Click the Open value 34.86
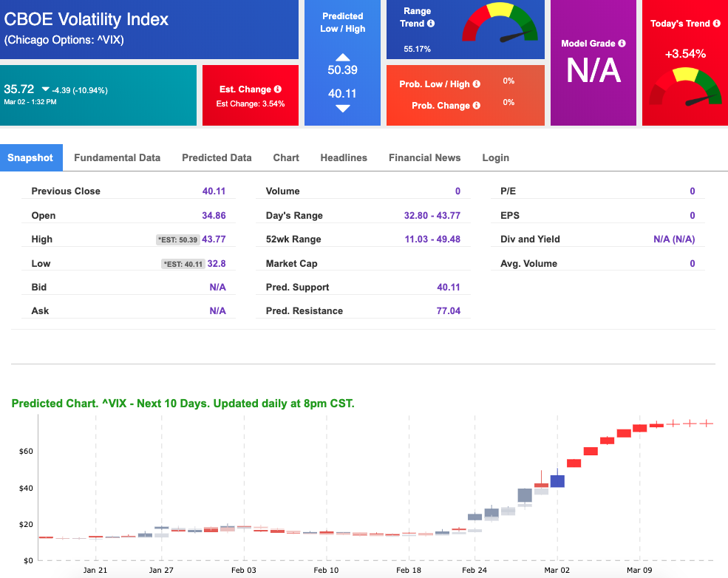This screenshot has height=578, width=728. (x=214, y=215)
